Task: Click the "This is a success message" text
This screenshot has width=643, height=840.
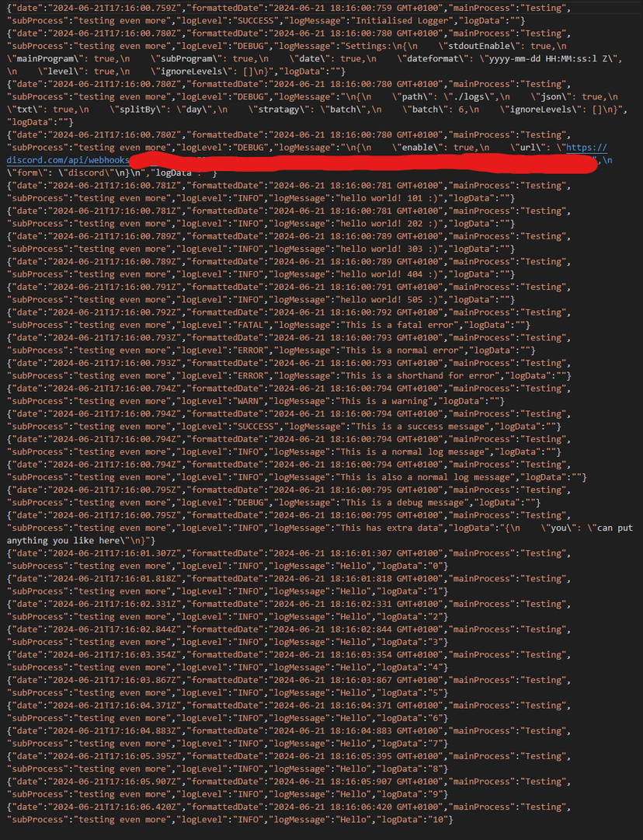Action: pyautogui.click(x=420, y=427)
